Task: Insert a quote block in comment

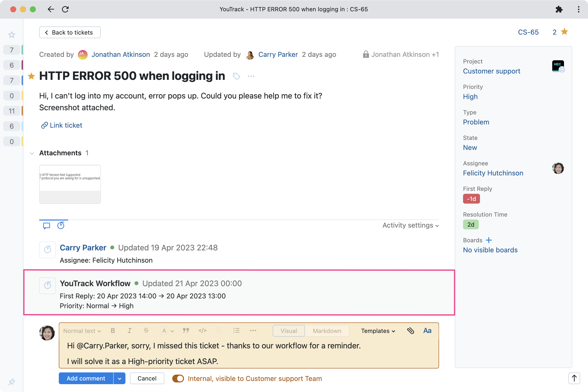Action: click(186, 331)
